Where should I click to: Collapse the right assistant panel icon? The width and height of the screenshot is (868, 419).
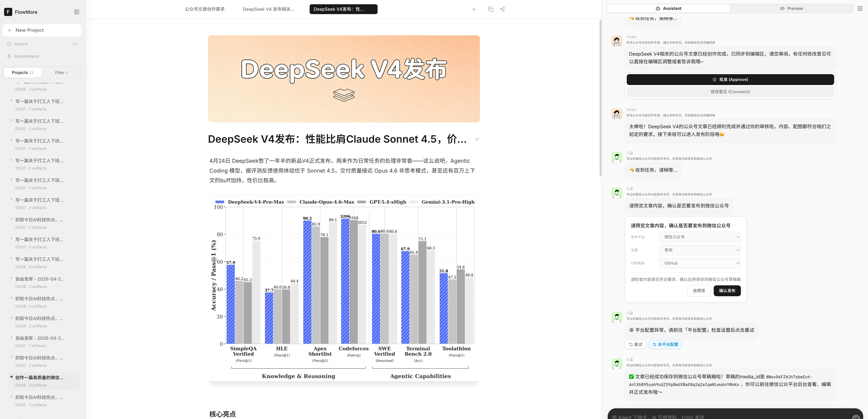860,9
